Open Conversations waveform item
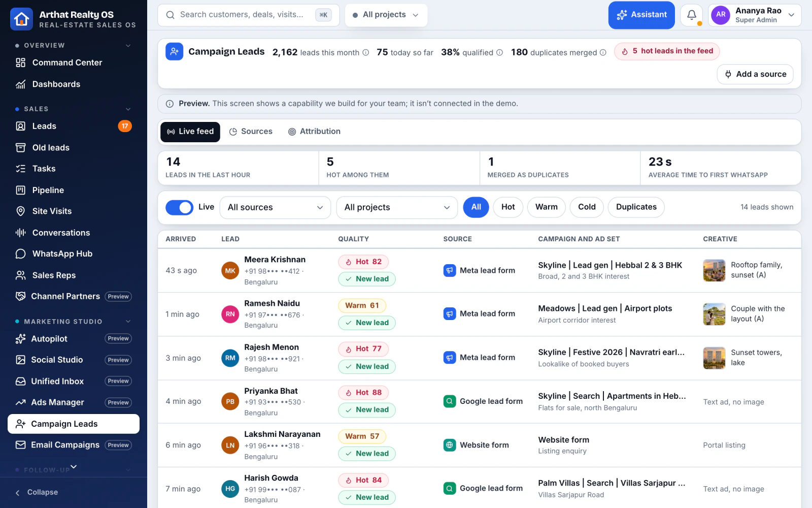The height and width of the screenshot is (508, 812). point(74,233)
